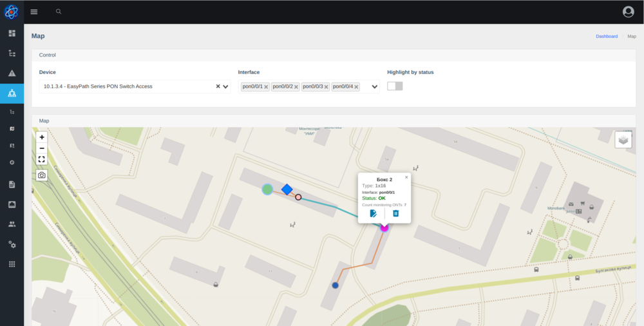Take a map snapshot with camera icon
Viewport: 644px width, 326px height.
point(42,175)
